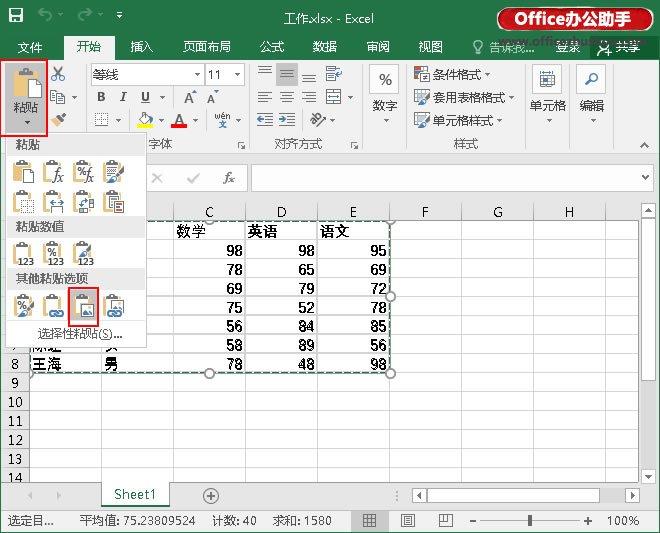Click 选择性粘贴(S)... Paste Special entry
This screenshot has width=660, height=533.
(x=80, y=334)
